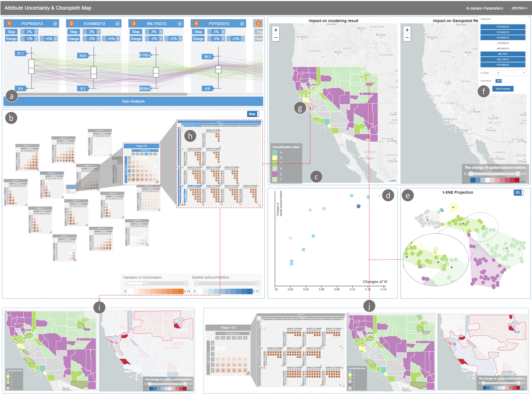This screenshot has height=394, width=532.
Task: Select the Region 93 card header
Action: click(x=88, y=165)
